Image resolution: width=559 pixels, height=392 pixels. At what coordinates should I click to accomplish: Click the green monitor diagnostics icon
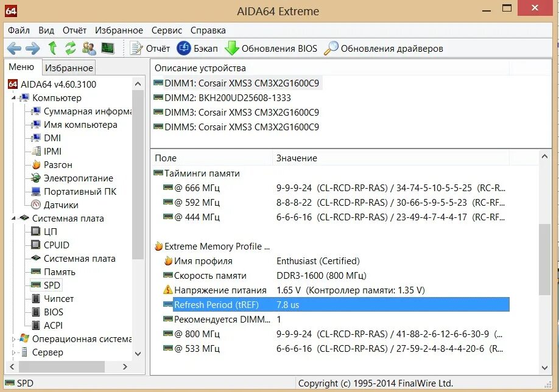tap(108, 48)
